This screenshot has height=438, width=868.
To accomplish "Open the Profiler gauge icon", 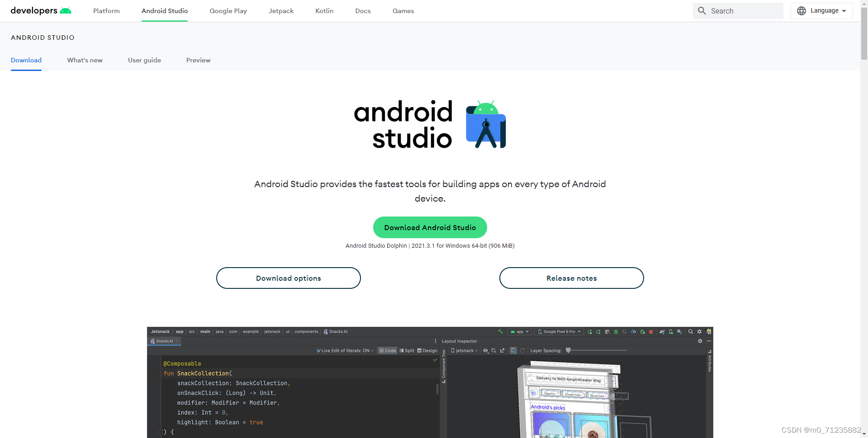I will (x=633, y=331).
